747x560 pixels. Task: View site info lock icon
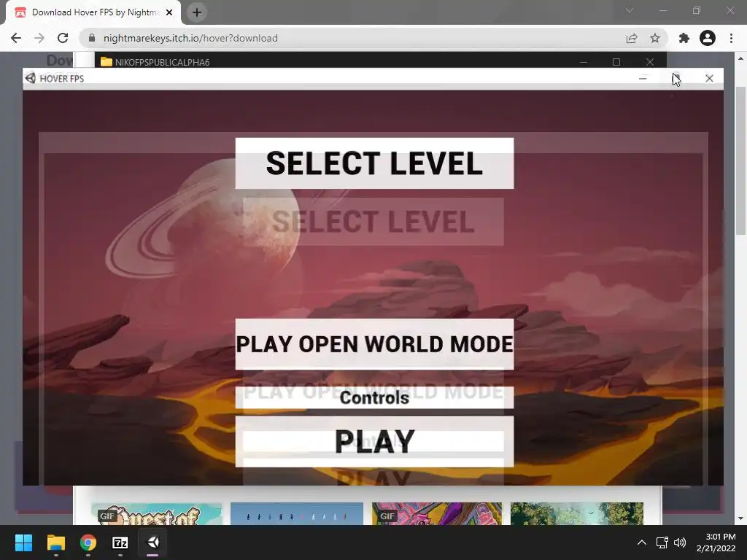[92, 38]
